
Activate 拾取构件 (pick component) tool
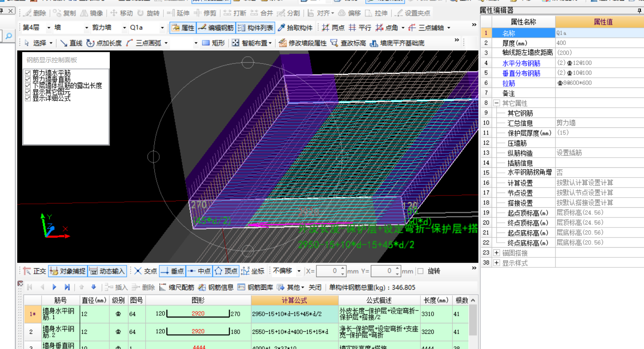[295, 28]
